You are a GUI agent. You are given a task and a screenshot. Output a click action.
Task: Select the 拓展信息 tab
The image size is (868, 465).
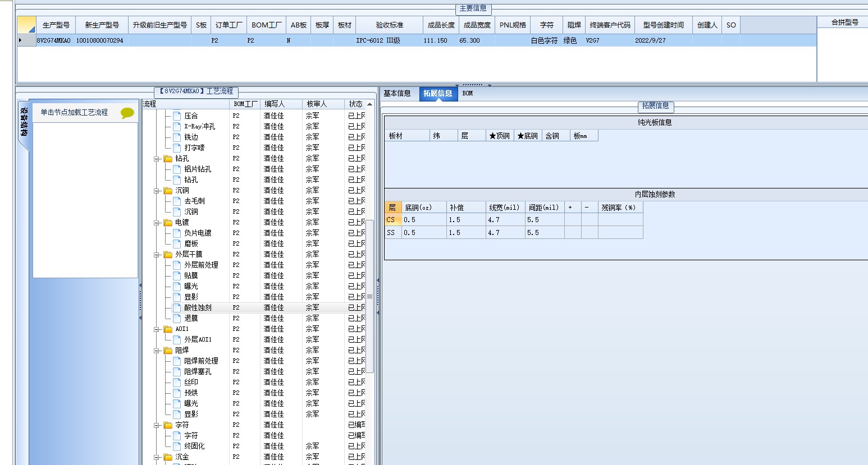click(437, 94)
